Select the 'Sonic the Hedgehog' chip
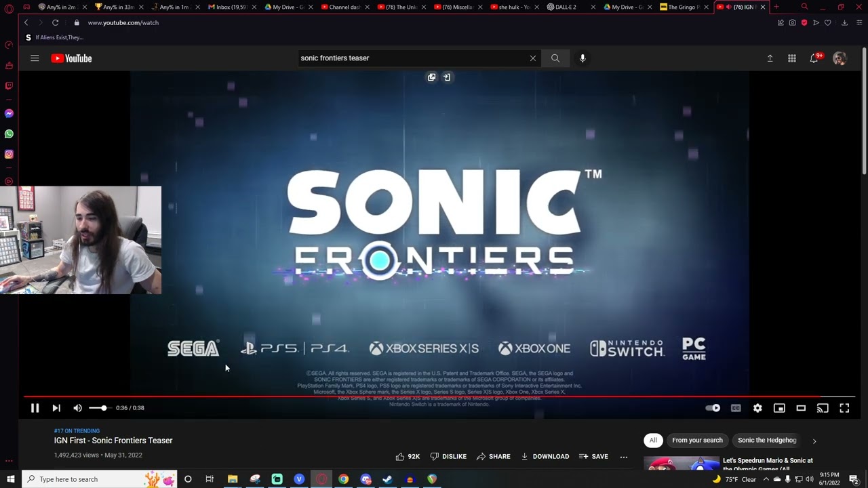 pos(767,441)
